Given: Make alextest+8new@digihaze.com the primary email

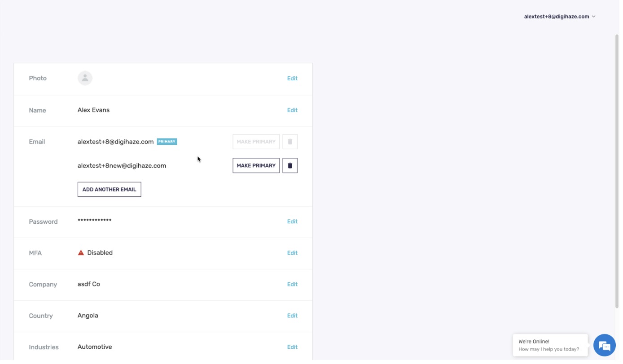Looking at the screenshot, I should click(x=256, y=166).
